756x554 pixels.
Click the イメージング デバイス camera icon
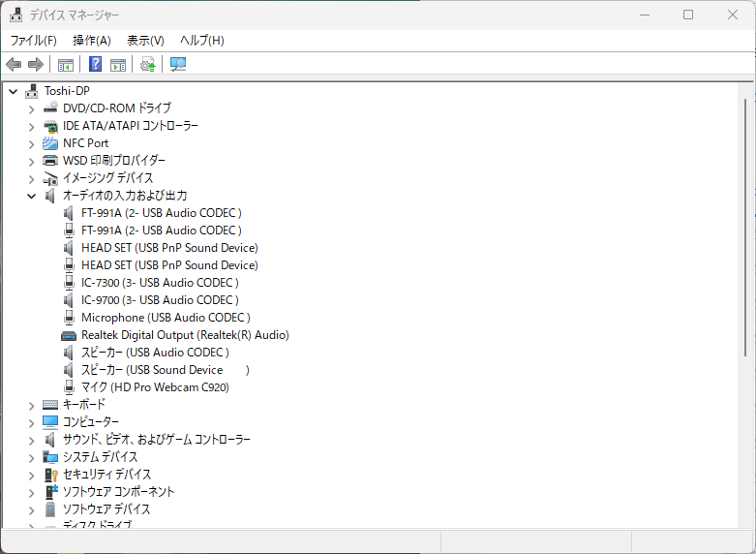[x=50, y=178]
